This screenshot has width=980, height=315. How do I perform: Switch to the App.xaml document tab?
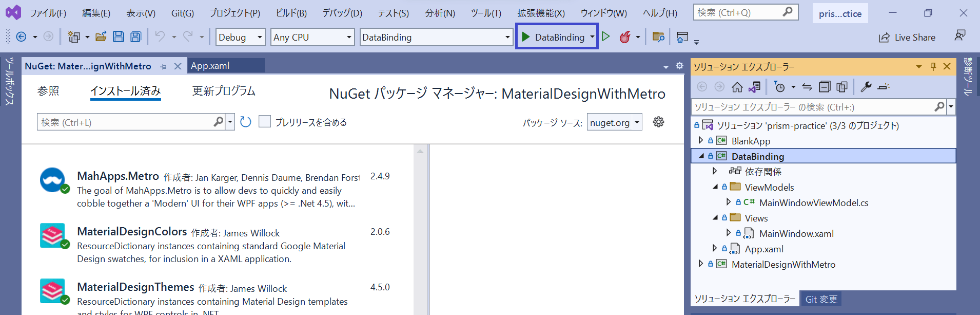(226, 66)
